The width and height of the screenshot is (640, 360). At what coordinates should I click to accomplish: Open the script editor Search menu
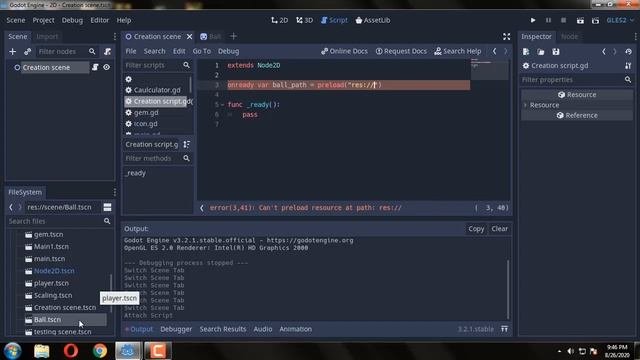[x=154, y=51]
